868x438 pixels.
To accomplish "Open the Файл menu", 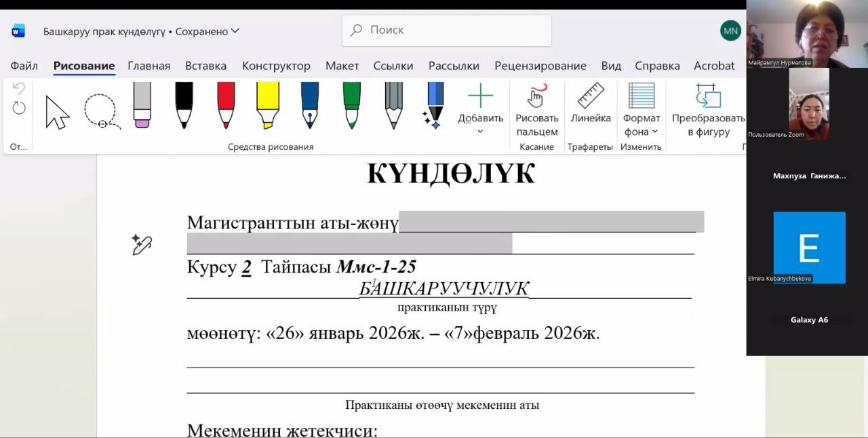I will pos(24,66).
